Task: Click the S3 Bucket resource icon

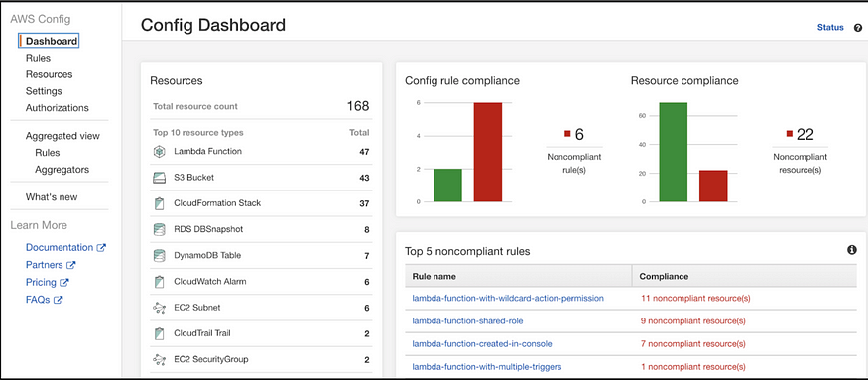Action: (159, 178)
